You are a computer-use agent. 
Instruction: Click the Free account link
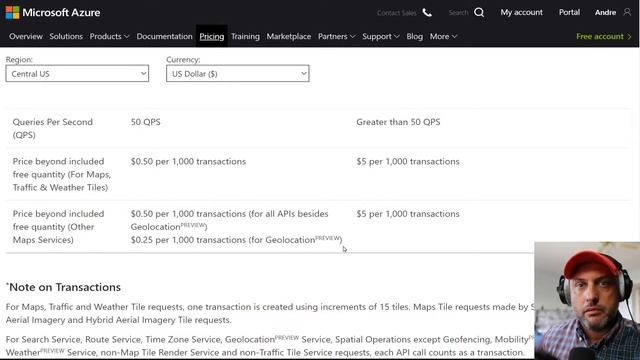(x=604, y=36)
